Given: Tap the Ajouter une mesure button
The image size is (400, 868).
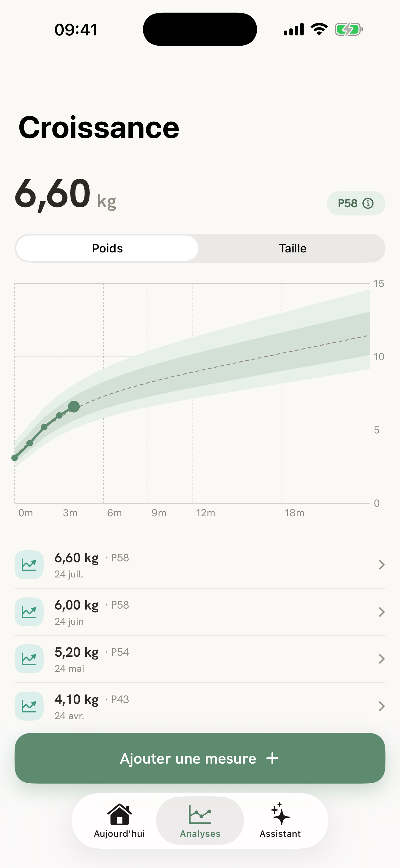Looking at the screenshot, I should 200,758.
